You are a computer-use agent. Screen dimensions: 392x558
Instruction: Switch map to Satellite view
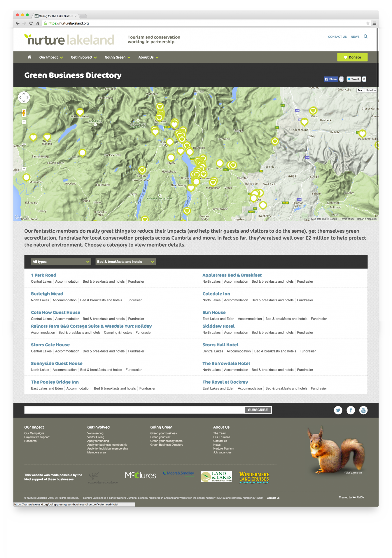point(371,91)
